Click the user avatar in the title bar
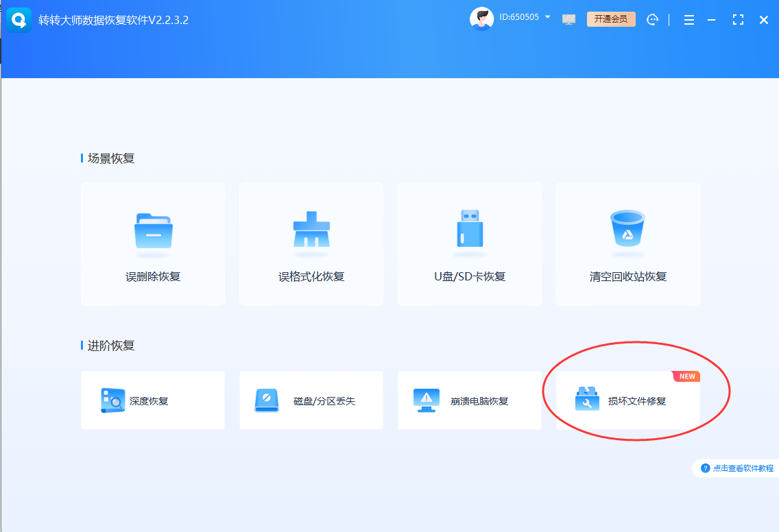Viewport: 779px width, 532px height. click(482, 19)
